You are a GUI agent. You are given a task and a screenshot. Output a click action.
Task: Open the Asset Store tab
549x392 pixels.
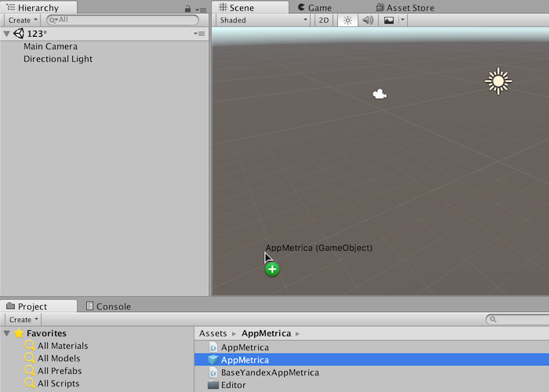405,7
